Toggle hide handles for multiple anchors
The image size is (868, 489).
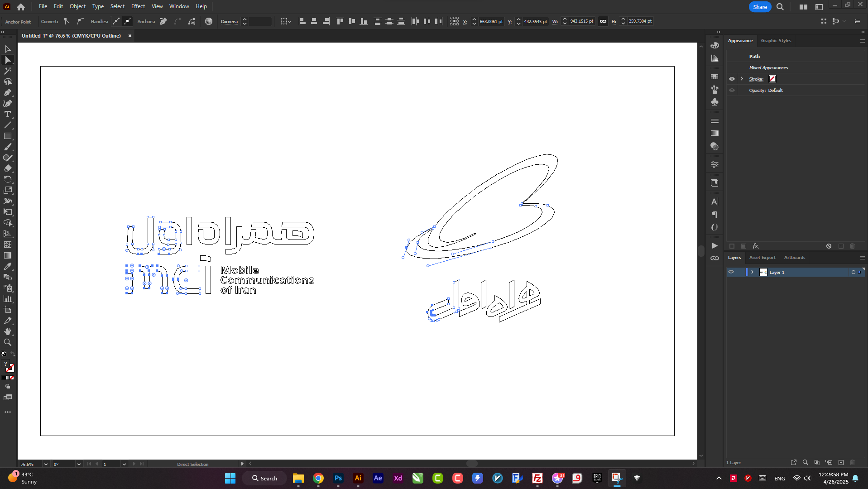pos(128,21)
